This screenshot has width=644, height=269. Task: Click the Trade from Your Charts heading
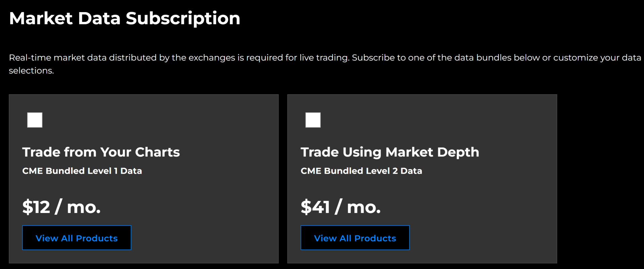click(101, 152)
